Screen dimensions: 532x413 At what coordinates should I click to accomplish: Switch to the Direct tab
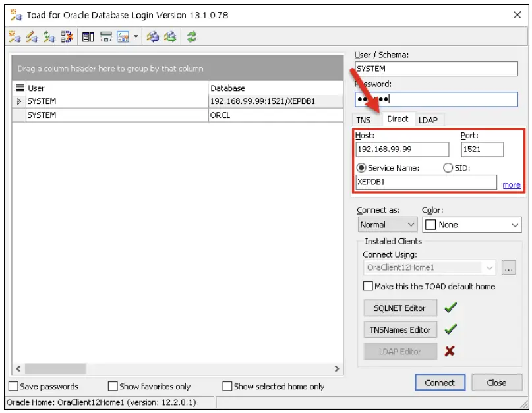tap(398, 119)
